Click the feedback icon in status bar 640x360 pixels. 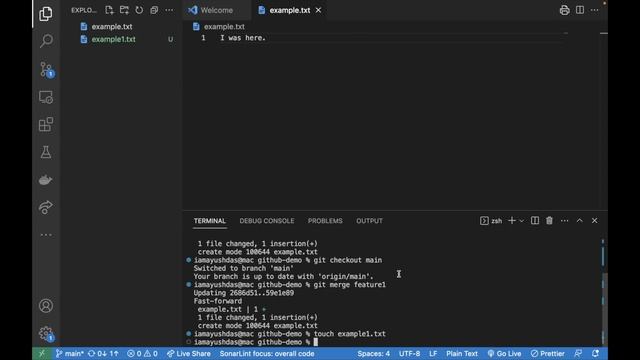578,353
